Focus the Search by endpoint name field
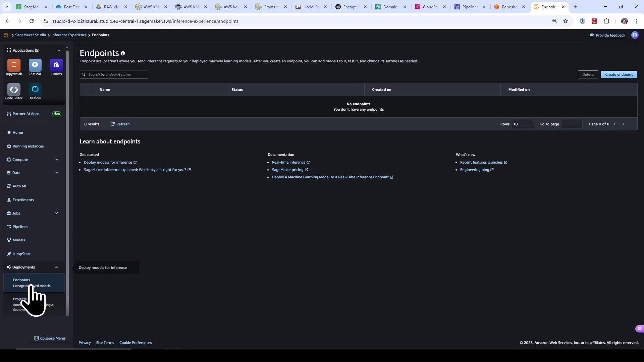Image resolution: width=644 pixels, height=362 pixels. click(x=114, y=74)
